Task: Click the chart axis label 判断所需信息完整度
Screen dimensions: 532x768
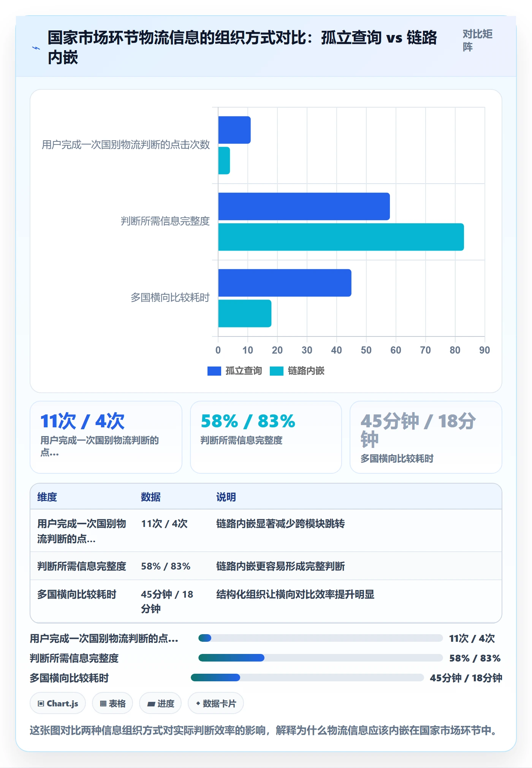Action: (165, 221)
